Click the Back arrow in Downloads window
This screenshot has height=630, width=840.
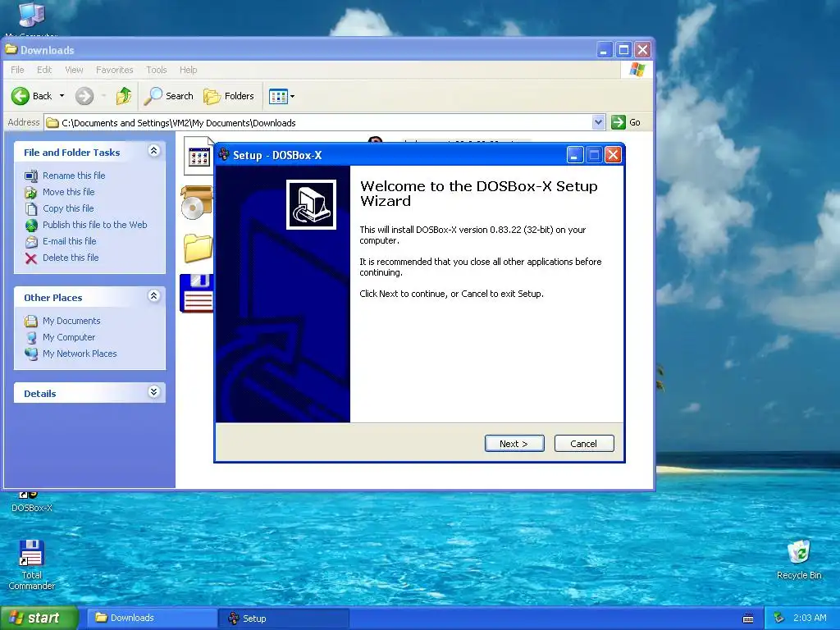32,96
